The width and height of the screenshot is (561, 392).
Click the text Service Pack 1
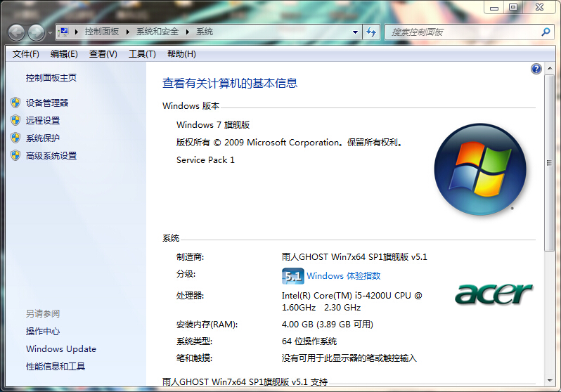(205, 160)
